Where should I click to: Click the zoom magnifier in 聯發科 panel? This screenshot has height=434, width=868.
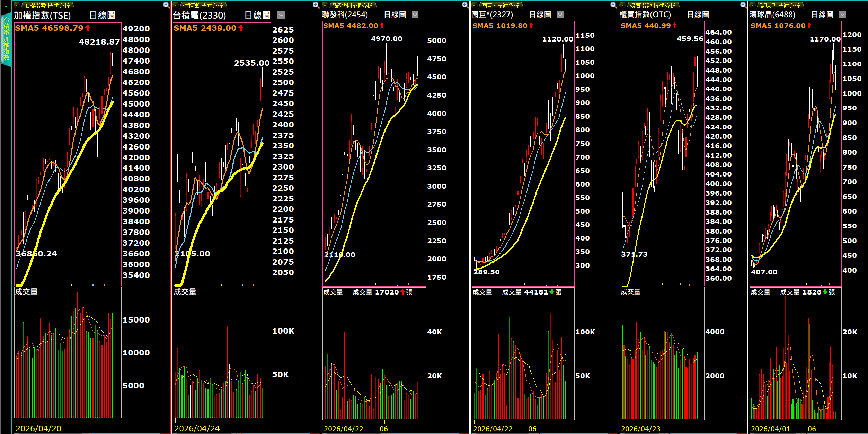click(466, 5)
